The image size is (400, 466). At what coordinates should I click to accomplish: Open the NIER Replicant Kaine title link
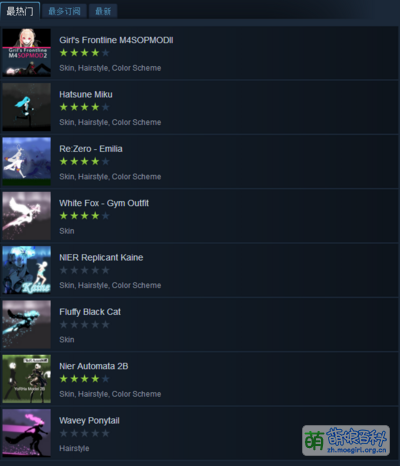click(101, 257)
